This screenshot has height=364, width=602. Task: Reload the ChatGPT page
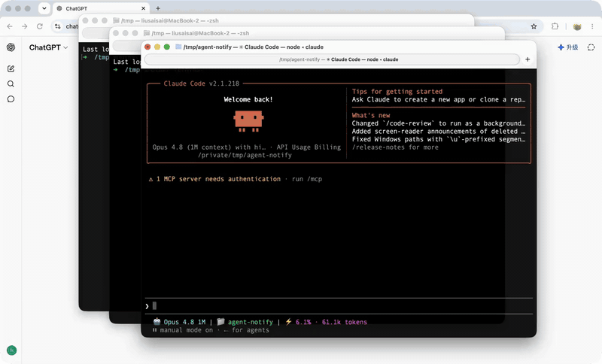click(x=40, y=26)
